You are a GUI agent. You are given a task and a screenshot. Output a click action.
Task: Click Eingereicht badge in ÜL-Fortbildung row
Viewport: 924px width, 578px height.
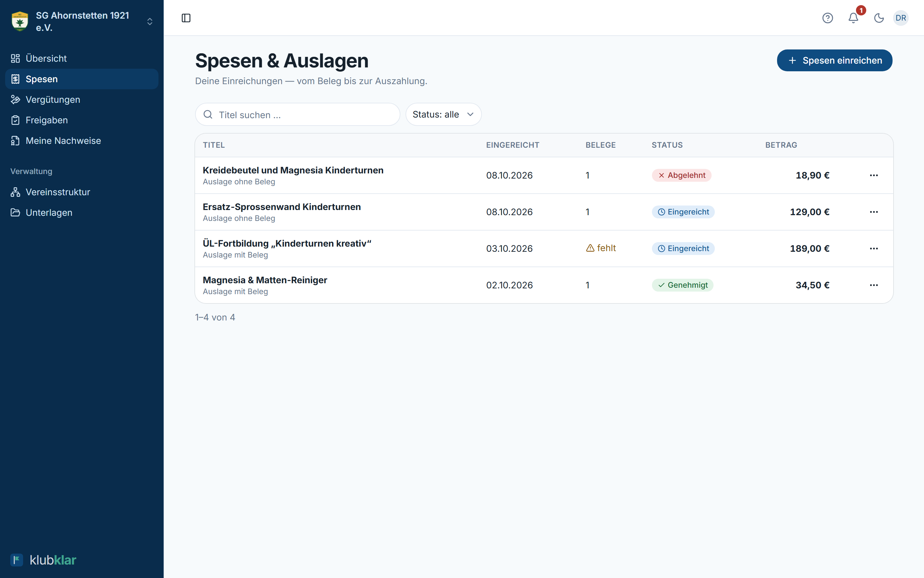click(683, 249)
